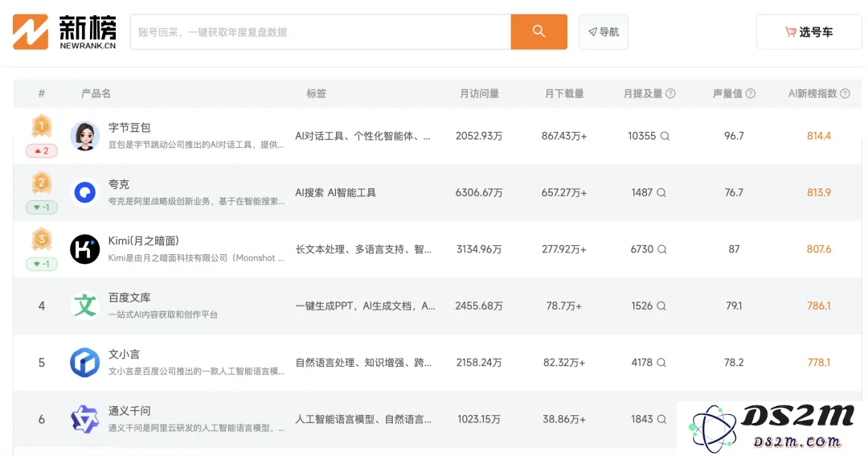Click the Kimi product logo
Screen dimensions: 868x456
84,249
